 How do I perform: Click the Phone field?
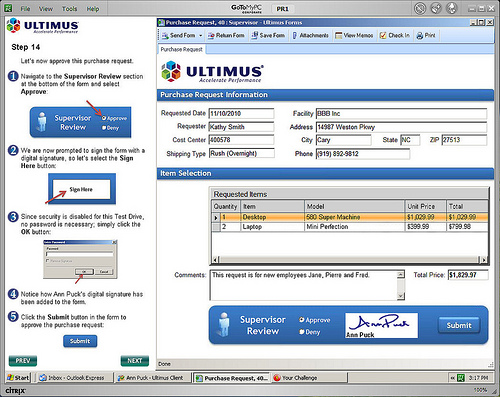[363, 154]
